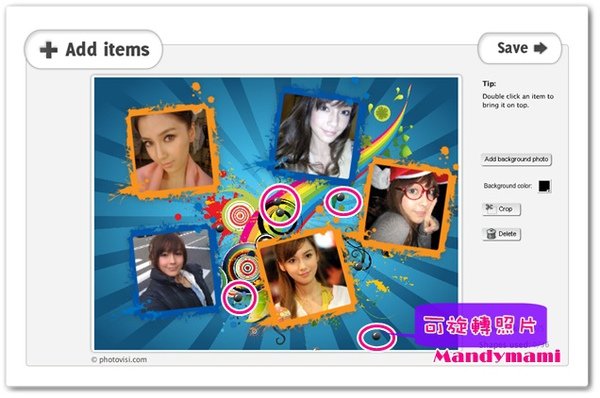Click the scissors icon on Crop button
600x398 pixels.
coord(489,208)
